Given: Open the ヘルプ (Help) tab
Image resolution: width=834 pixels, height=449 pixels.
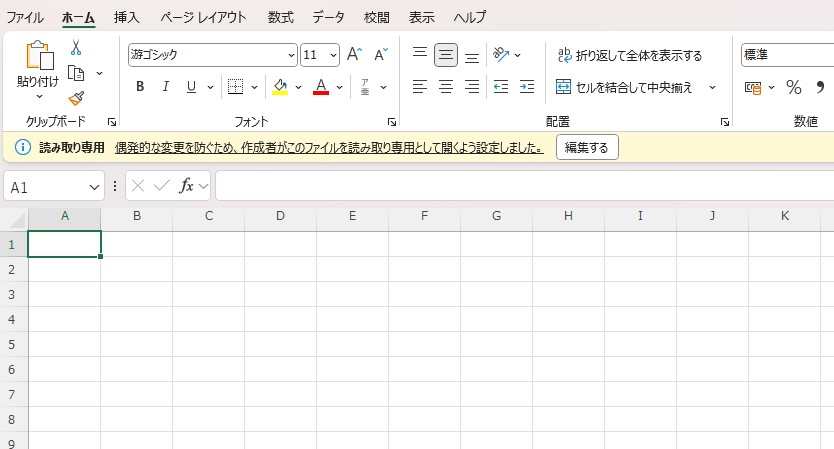Looking at the screenshot, I should pos(470,18).
